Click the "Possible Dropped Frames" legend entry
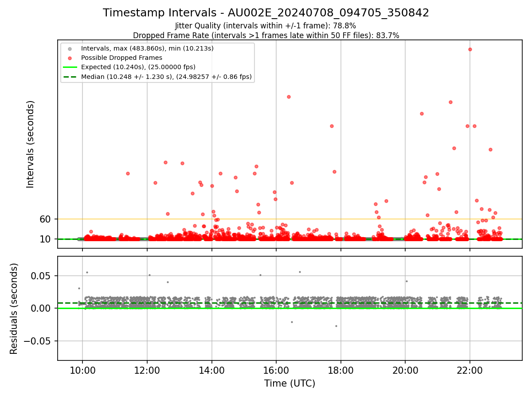 [x=121, y=58]
